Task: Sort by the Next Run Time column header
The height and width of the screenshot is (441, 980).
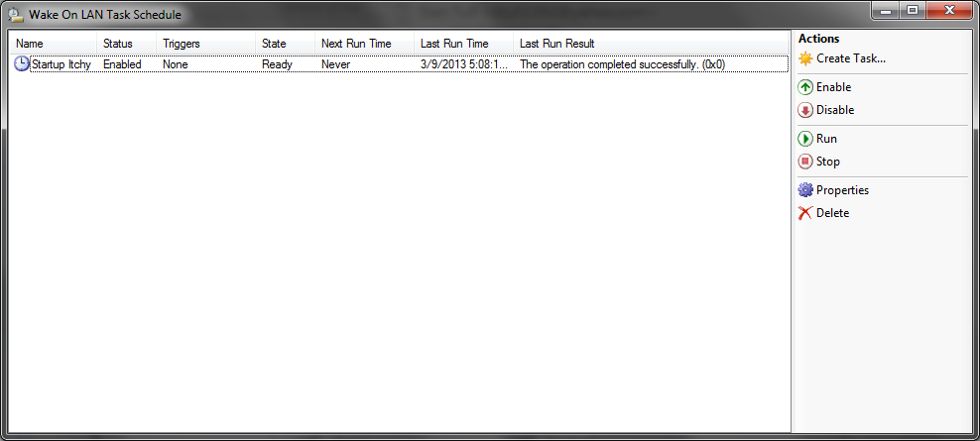Action: [x=364, y=44]
